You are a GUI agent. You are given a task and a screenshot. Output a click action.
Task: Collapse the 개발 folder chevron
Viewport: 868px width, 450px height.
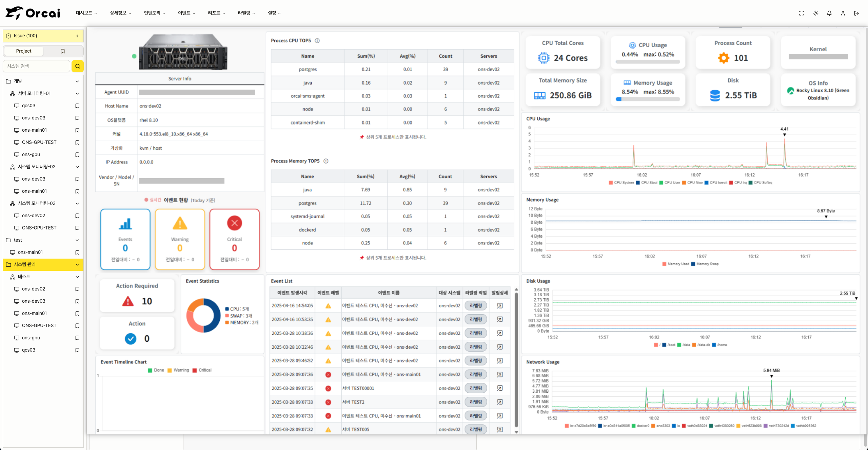[x=77, y=81]
